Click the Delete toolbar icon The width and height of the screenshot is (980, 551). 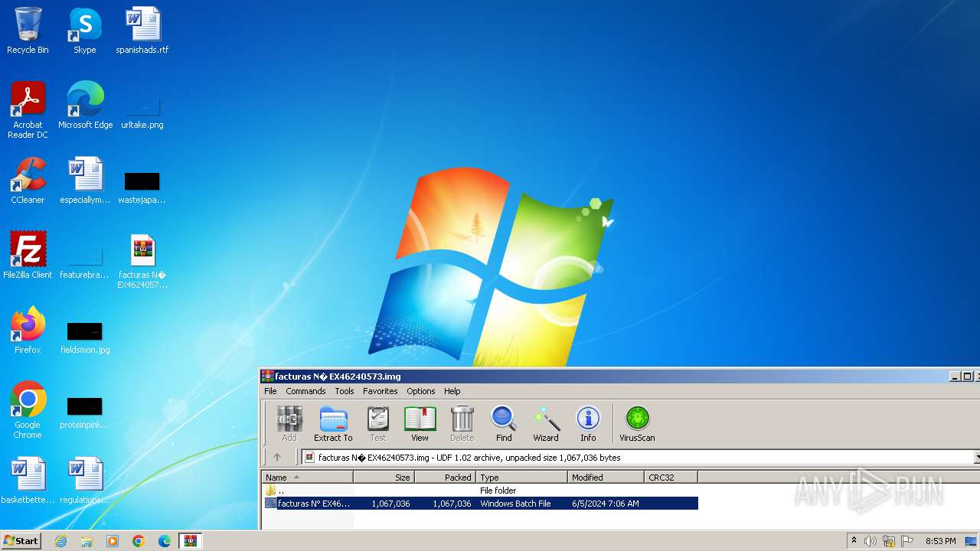pyautogui.click(x=462, y=424)
